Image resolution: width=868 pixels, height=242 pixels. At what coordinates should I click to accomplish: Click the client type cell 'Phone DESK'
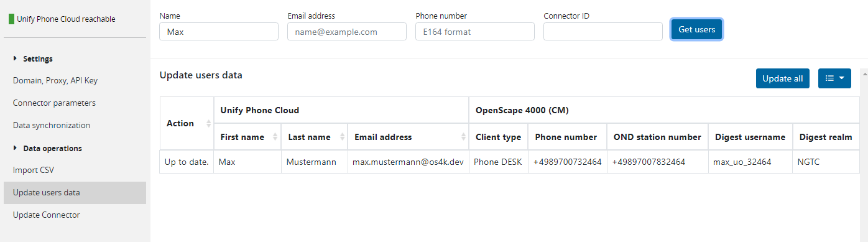[x=499, y=162]
